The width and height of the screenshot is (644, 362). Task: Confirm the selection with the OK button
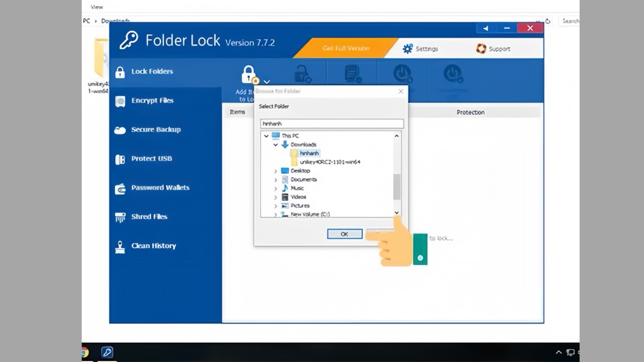coord(345,234)
